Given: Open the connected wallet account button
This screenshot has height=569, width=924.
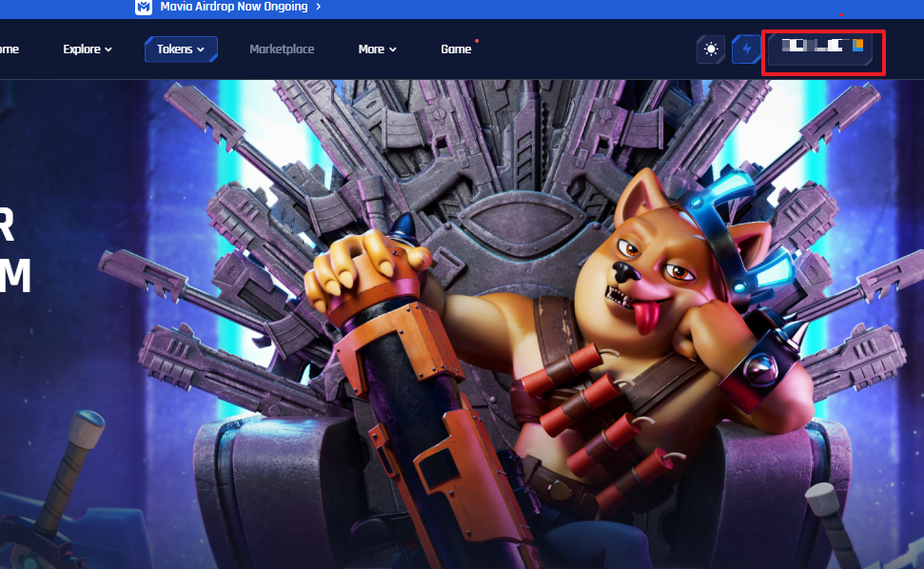Looking at the screenshot, I should 820,49.
